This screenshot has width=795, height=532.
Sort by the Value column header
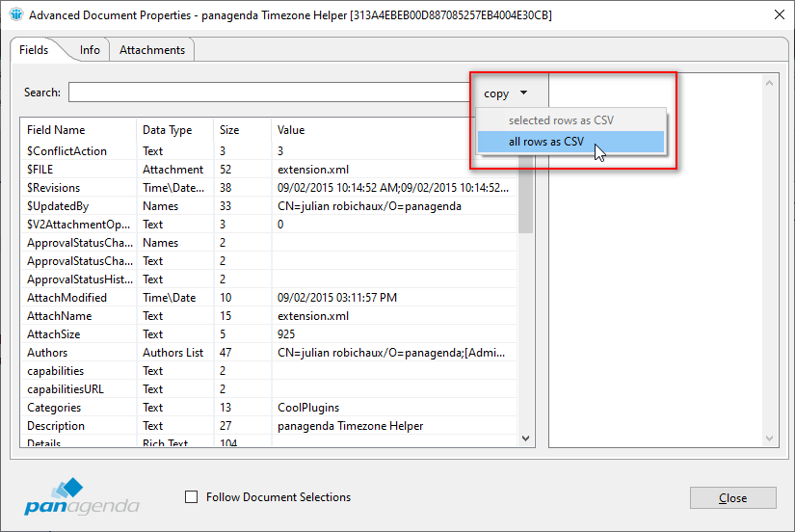(x=375, y=130)
